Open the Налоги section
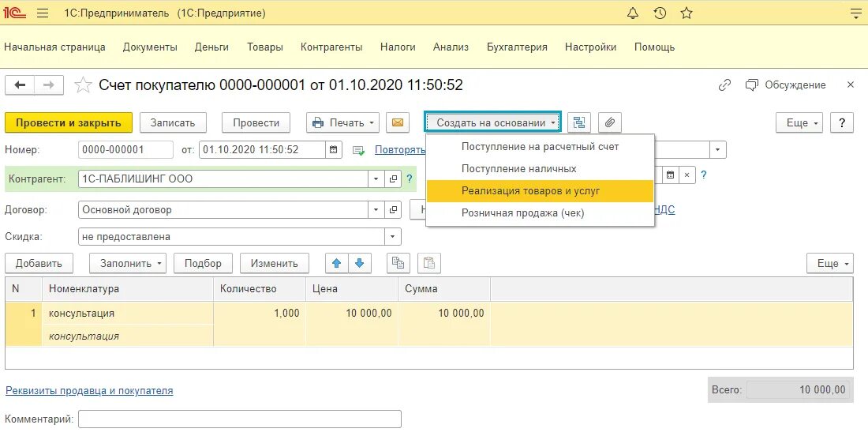This screenshot has height=436, width=868. (x=398, y=47)
